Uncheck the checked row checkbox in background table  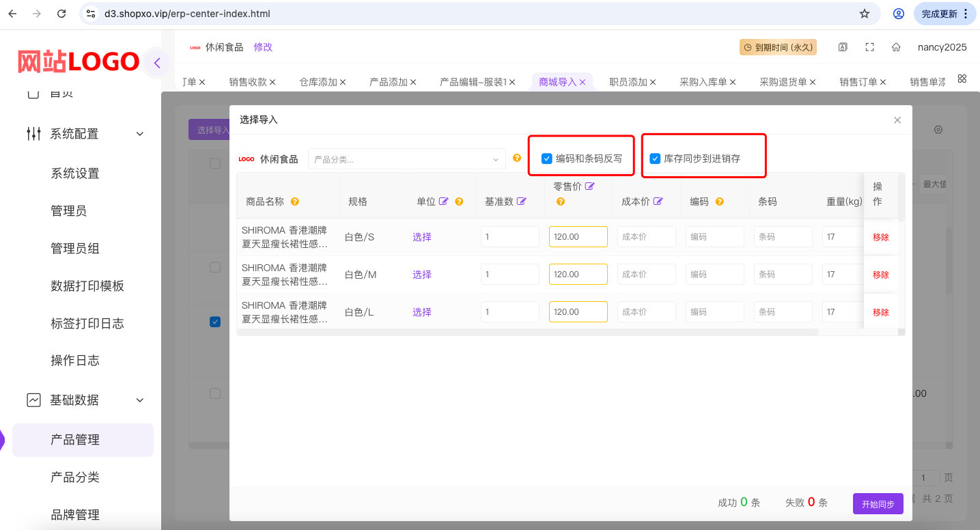click(x=215, y=322)
